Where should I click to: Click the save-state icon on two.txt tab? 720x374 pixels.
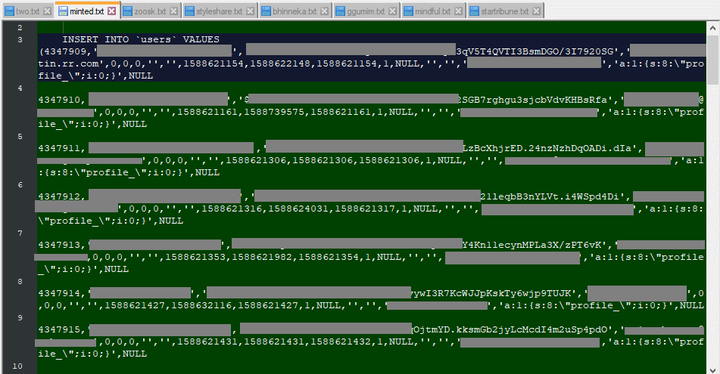(9, 11)
